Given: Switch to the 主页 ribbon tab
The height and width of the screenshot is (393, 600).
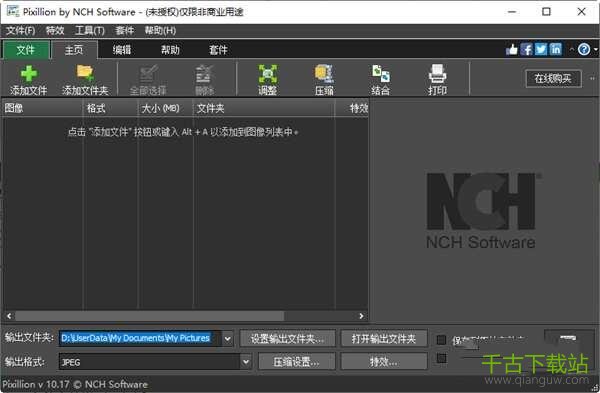Looking at the screenshot, I should (x=74, y=50).
